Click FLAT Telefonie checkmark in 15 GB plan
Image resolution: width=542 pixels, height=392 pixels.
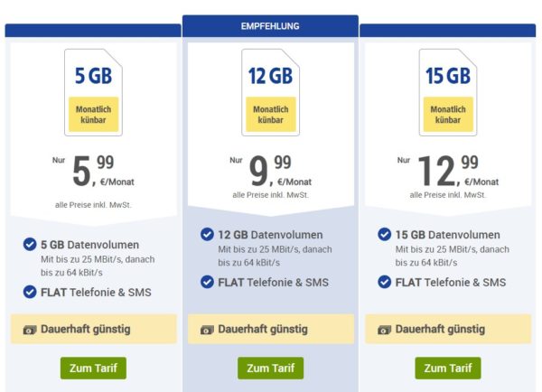384,282
